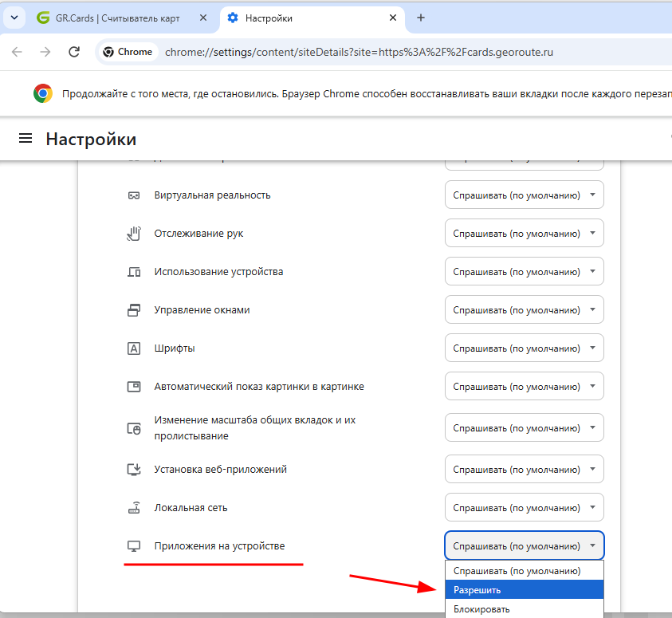Open Использование устройства permission dropdown
The image size is (672, 618).
pyautogui.click(x=525, y=271)
